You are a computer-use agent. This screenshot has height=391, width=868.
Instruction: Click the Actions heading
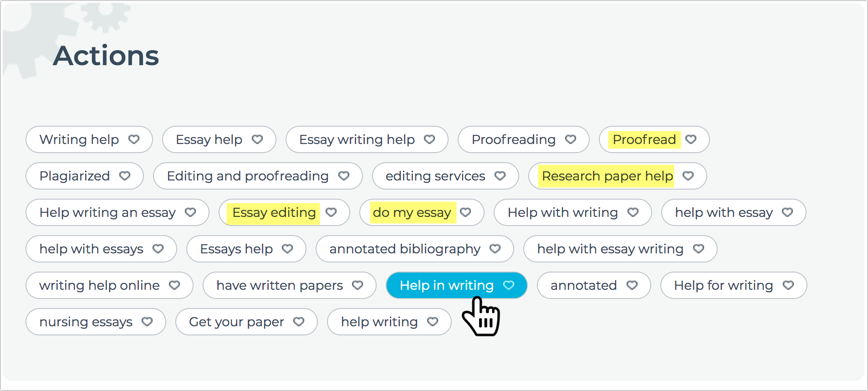click(x=106, y=56)
